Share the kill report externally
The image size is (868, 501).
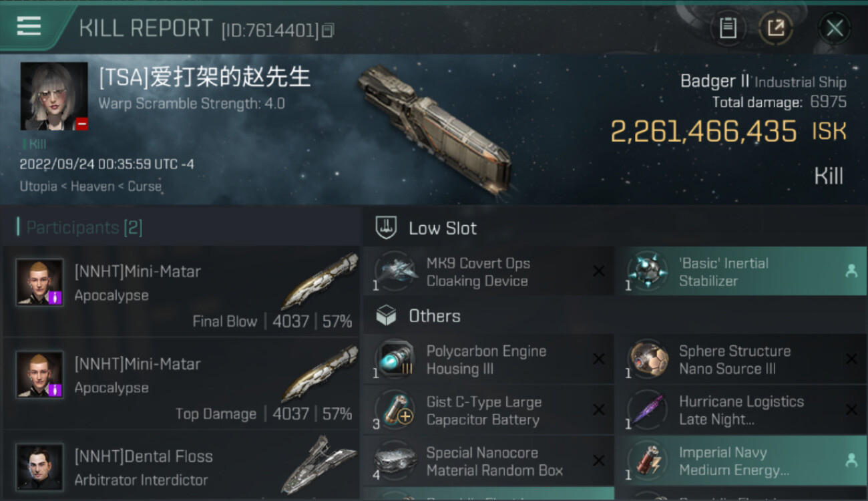point(775,28)
